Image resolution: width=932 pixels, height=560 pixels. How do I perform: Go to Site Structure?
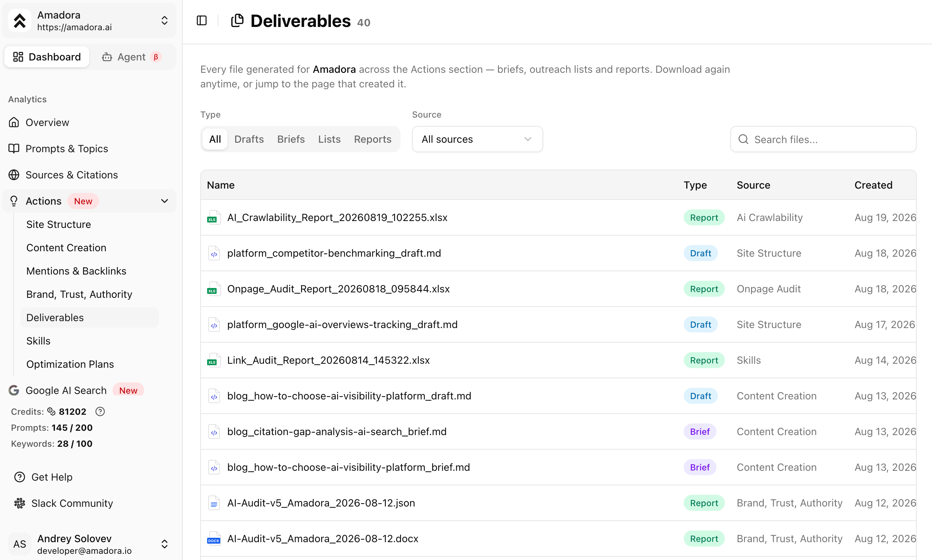(x=90, y=225)
